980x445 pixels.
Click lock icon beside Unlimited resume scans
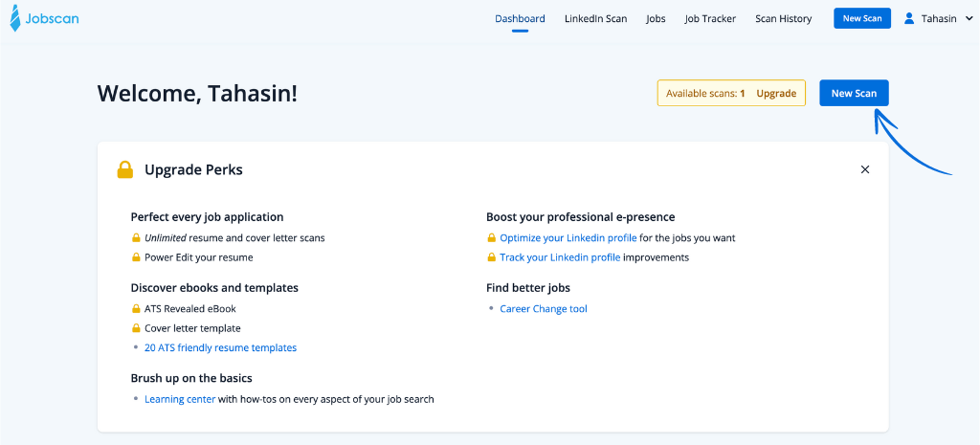point(136,238)
